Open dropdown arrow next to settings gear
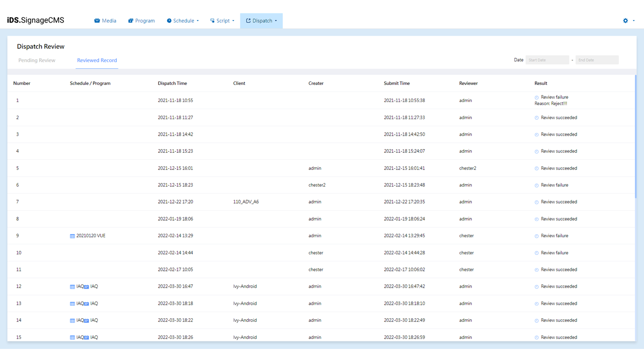This screenshot has height=362, width=644. pyautogui.click(x=633, y=21)
